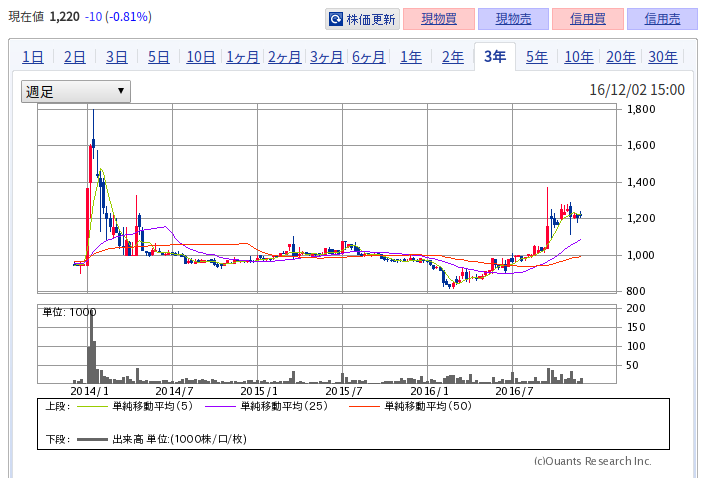Open the 30年 tab

(x=662, y=57)
